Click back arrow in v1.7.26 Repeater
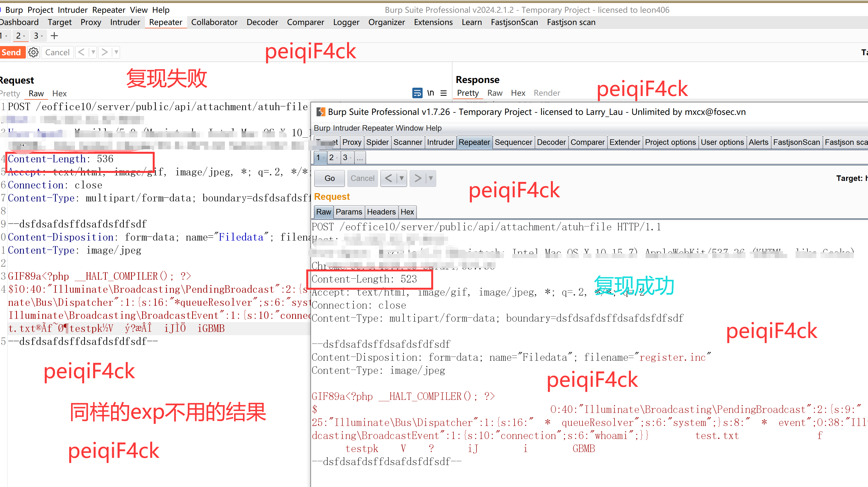868x487 pixels. (388, 178)
